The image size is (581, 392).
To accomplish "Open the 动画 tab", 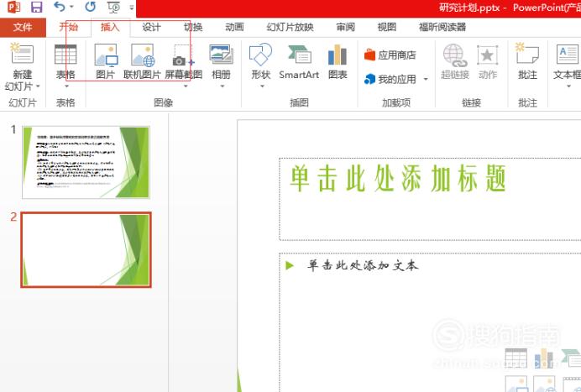I will [234, 27].
